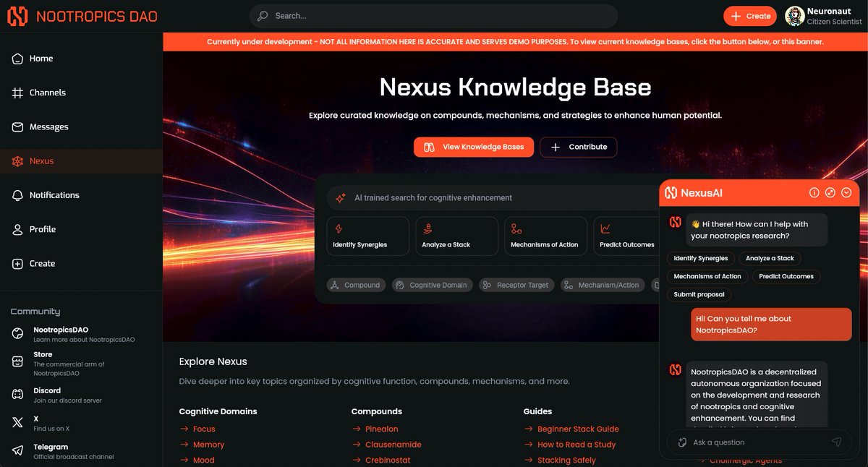Click the orange under-development banner
The image size is (868, 467).
pos(515,42)
